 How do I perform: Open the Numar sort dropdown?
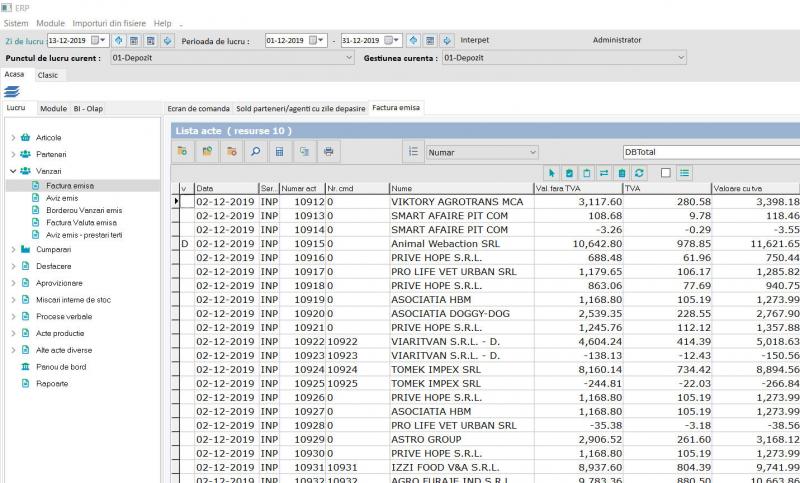[x=532, y=152]
